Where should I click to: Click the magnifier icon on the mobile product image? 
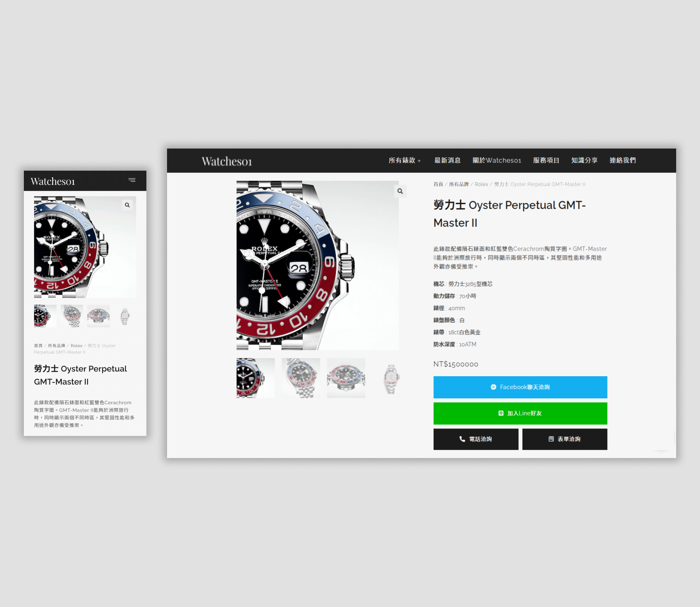(127, 205)
